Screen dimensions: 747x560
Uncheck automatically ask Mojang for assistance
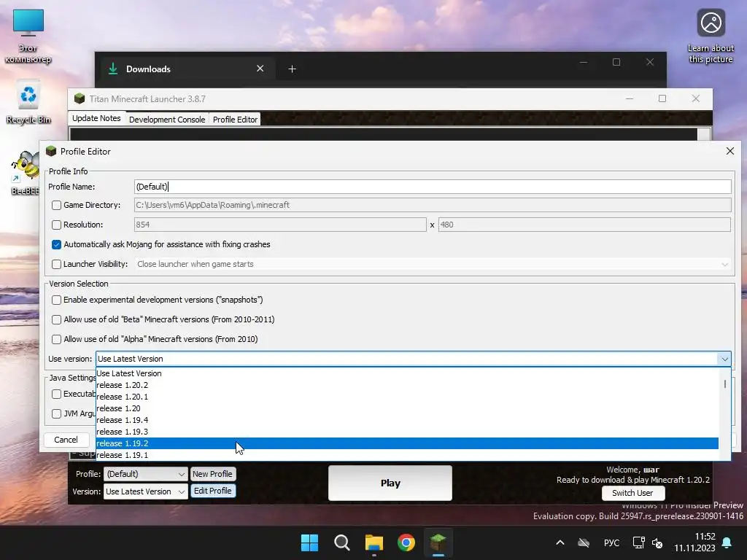pyautogui.click(x=56, y=244)
